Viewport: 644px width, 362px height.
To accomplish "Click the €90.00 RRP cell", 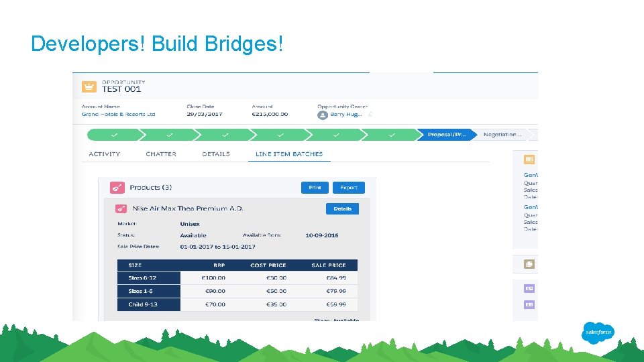I will [x=215, y=291].
